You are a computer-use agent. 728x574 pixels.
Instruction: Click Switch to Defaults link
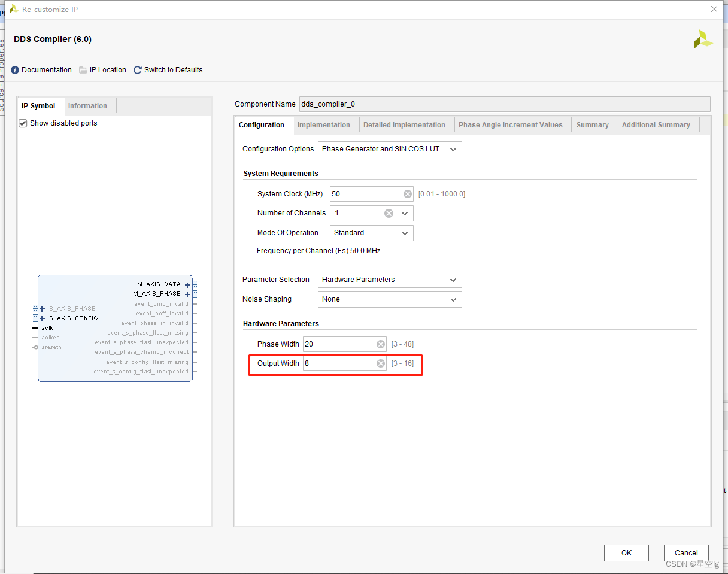[x=174, y=70]
